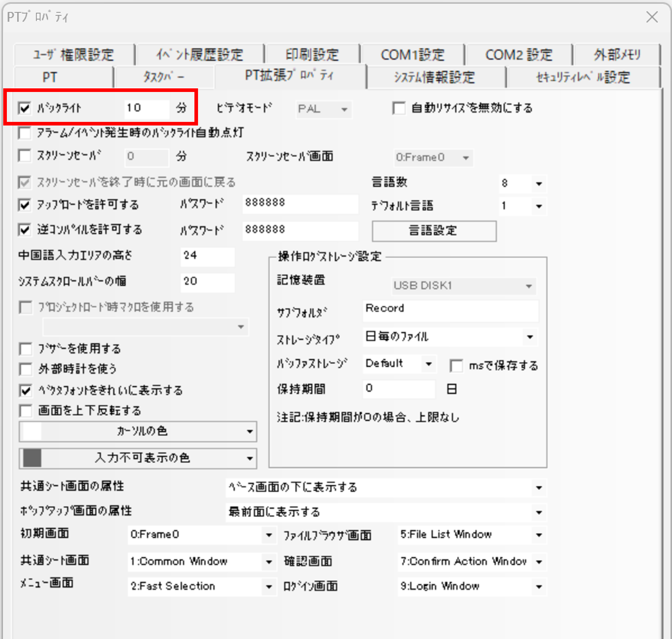
Task: Open the COM2 設定 tab
Action: point(519,55)
